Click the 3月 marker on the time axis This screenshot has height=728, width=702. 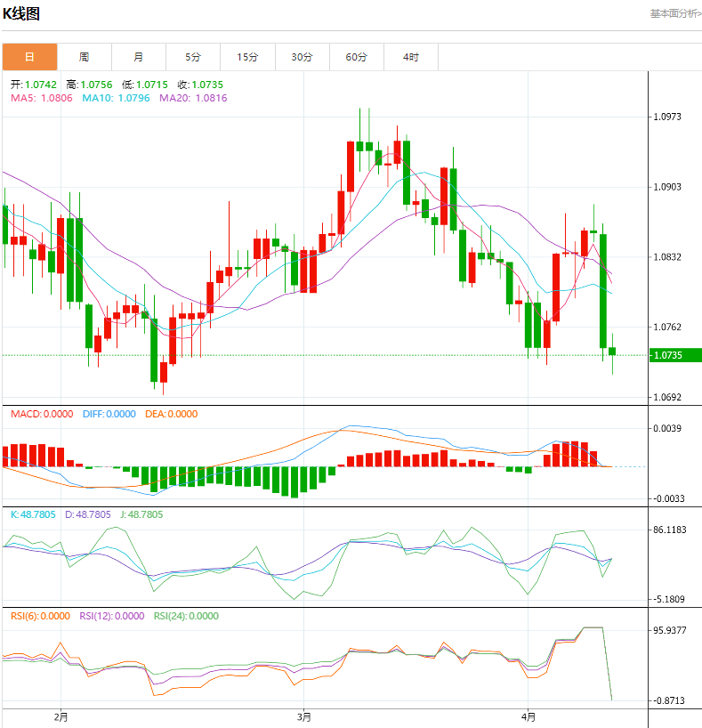tap(304, 716)
